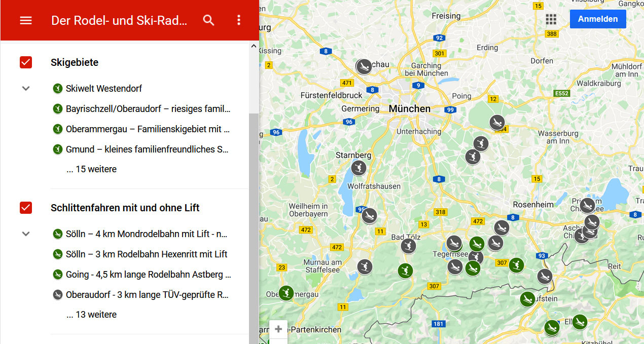Open the hamburger menu in the red header
This screenshot has height=344, width=644.
26,20
